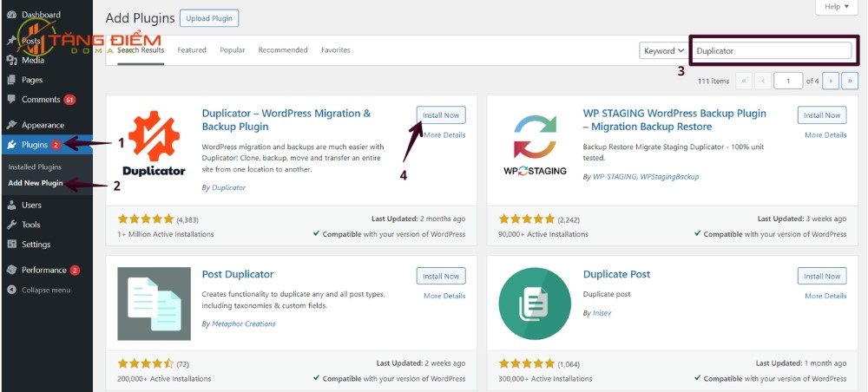
Task: Click the Plugins plug icon
Action: pyautogui.click(x=11, y=146)
